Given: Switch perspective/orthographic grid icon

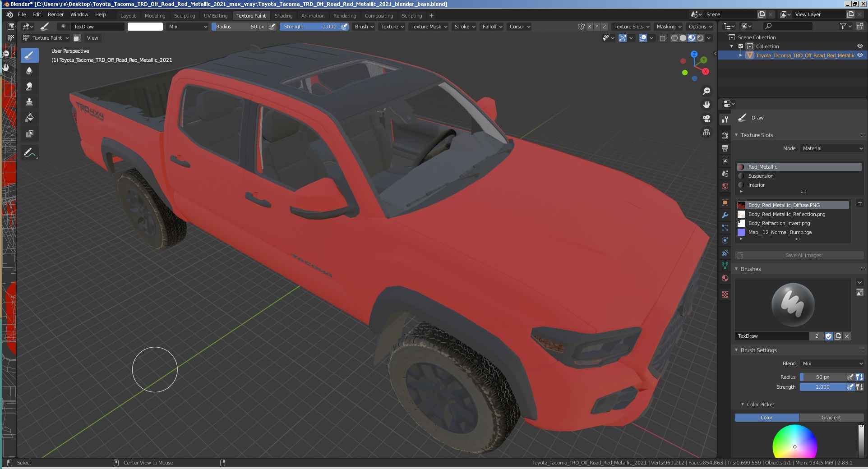Looking at the screenshot, I should click(x=706, y=133).
